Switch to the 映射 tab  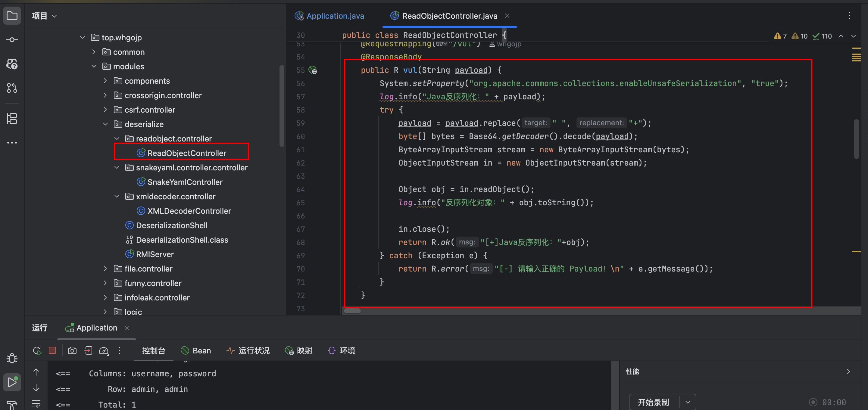pyautogui.click(x=298, y=351)
